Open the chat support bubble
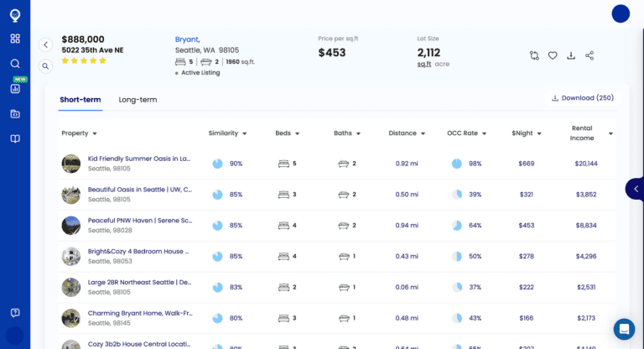Viewport: 644px width, 349px height. point(624,329)
